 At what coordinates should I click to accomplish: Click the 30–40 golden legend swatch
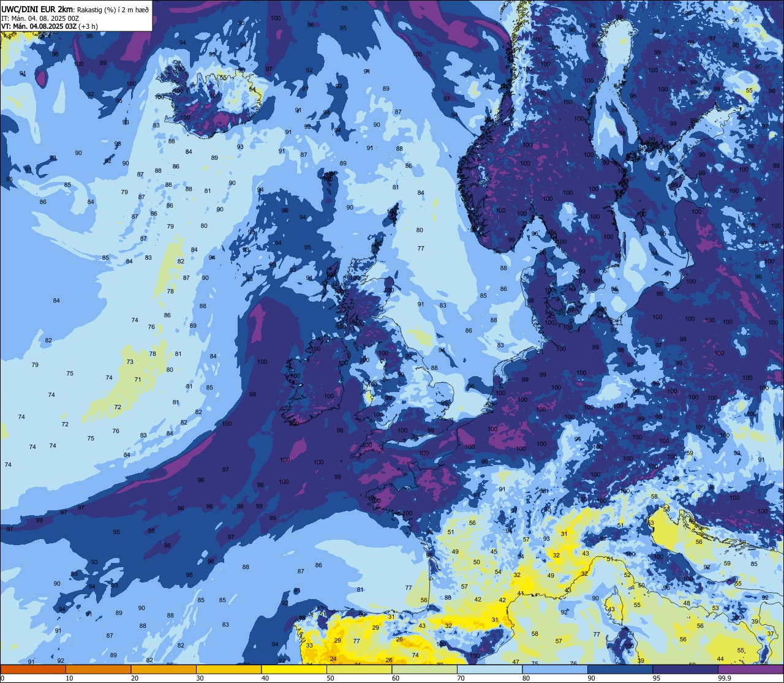228,669
